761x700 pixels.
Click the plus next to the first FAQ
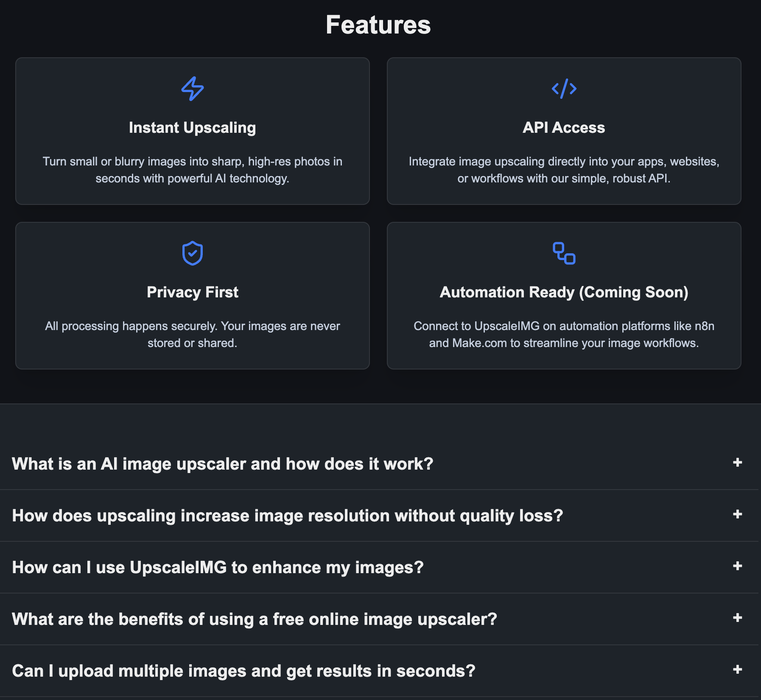(x=738, y=463)
